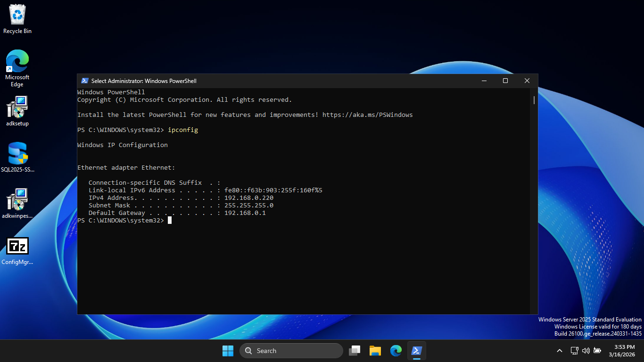
Task: Open the network status tray icon
Action: pos(574,351)
